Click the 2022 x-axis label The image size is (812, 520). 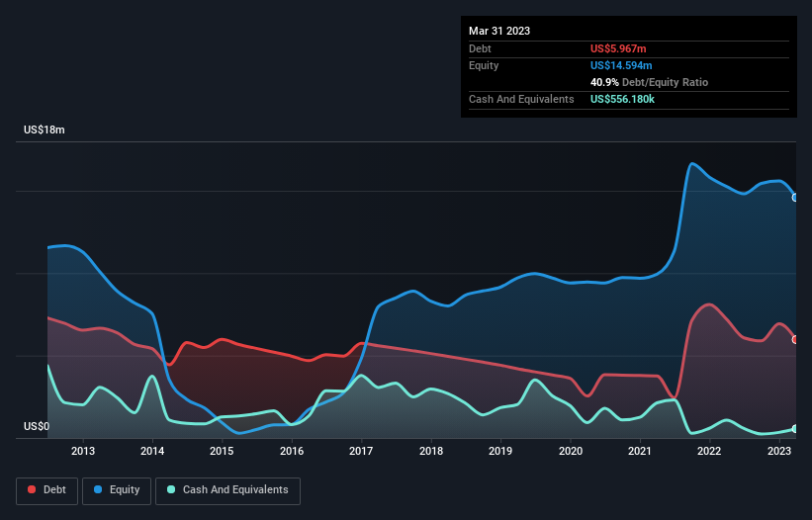(x=709, y=451)
